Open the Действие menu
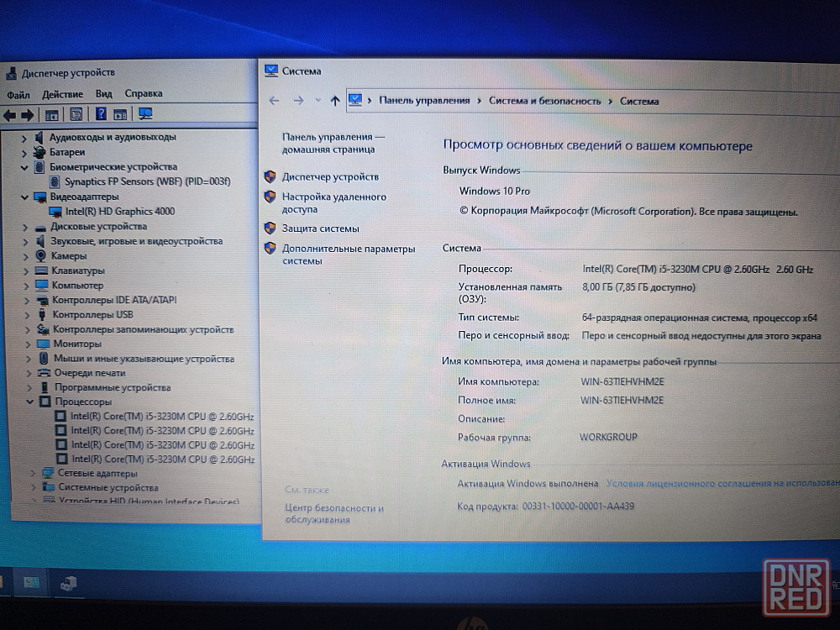 click(62, 94)
